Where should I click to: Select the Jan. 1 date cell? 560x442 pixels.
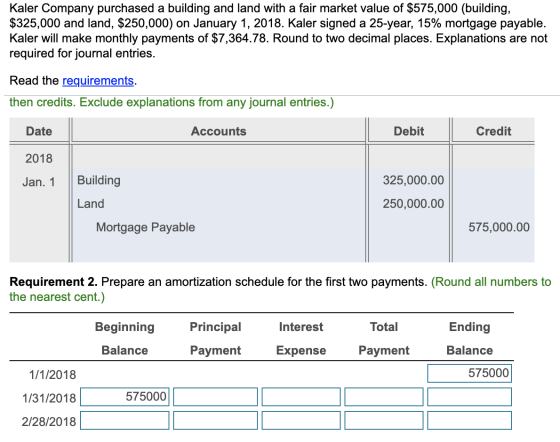(x=39, y=182)
